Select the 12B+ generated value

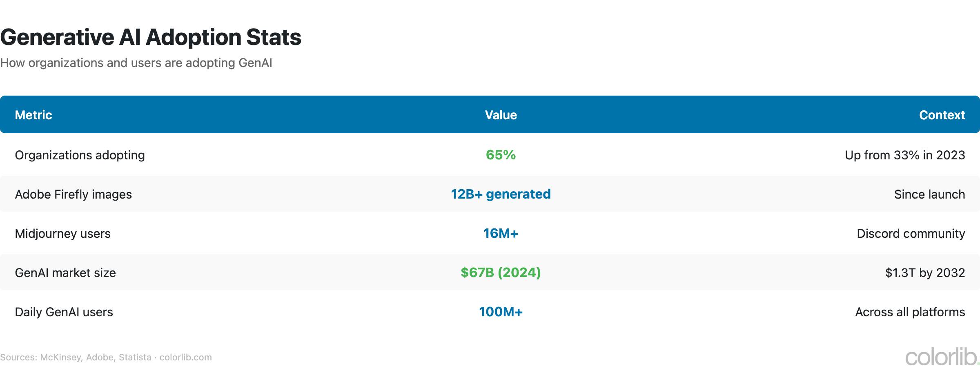click(x=501, y=194)
